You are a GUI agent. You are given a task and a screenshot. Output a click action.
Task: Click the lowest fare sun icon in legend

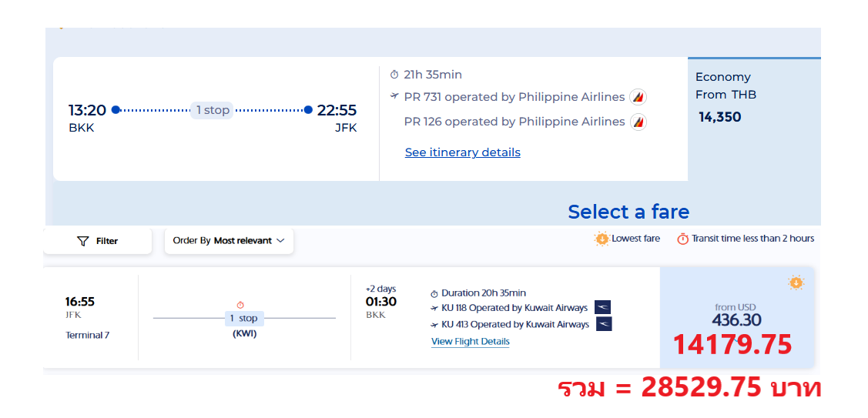(602, 239)
